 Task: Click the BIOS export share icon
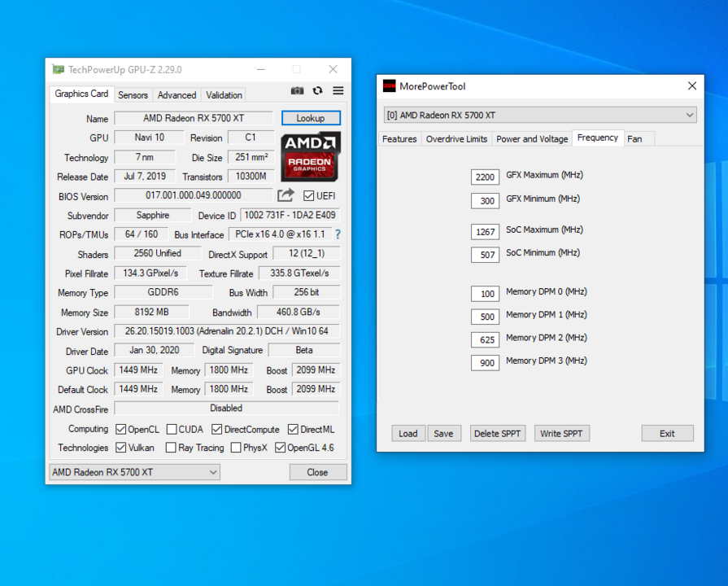[x=286, y=195]
